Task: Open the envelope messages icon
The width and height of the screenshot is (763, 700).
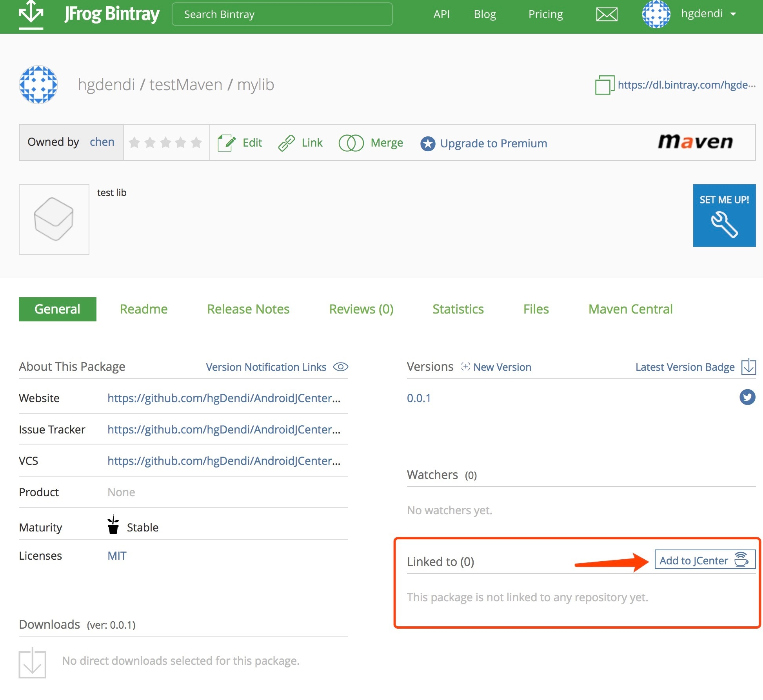Action: click(x=607, y=15)
